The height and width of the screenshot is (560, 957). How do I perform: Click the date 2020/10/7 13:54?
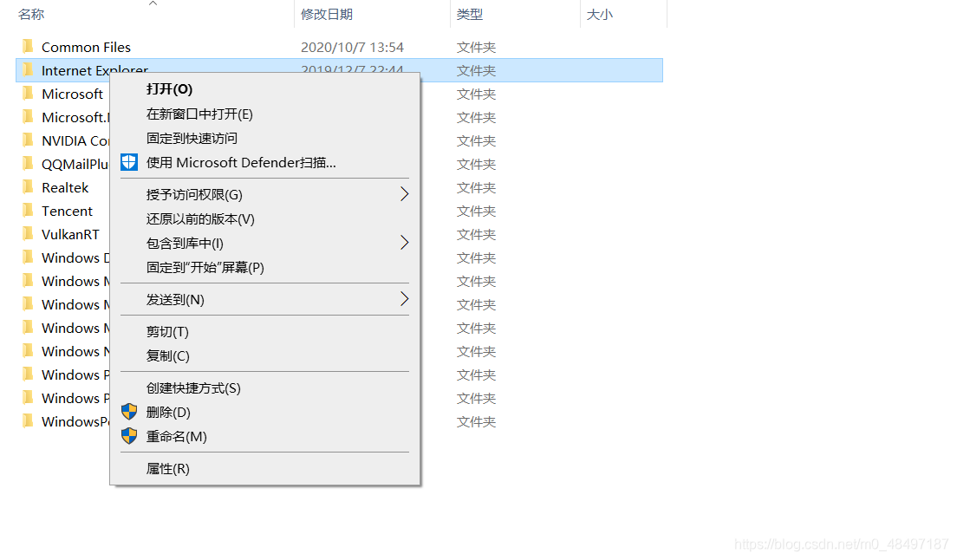coord(352,47)
